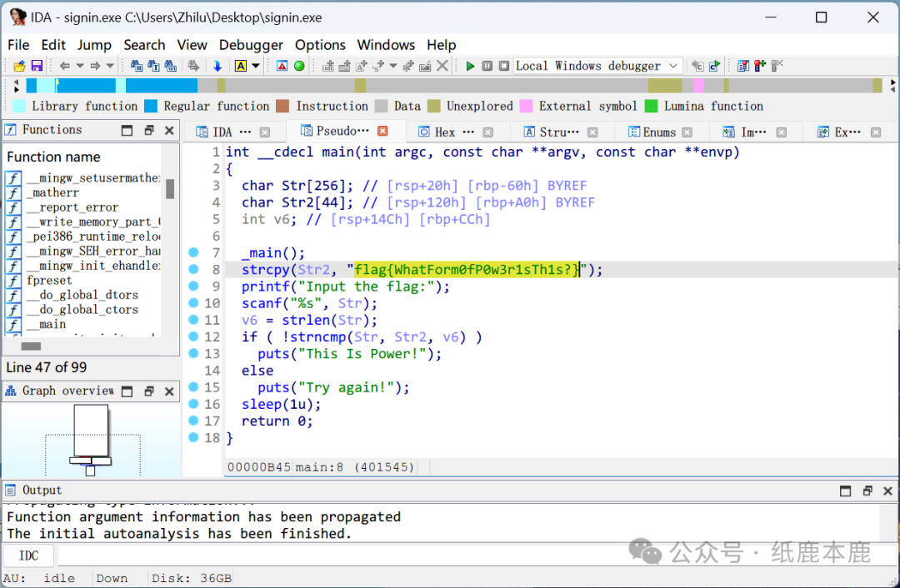Click the stop process square icon

click(504, 66)
